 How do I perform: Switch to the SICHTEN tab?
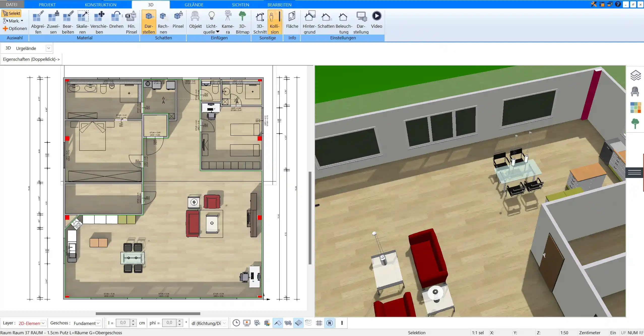click(240, 5)
